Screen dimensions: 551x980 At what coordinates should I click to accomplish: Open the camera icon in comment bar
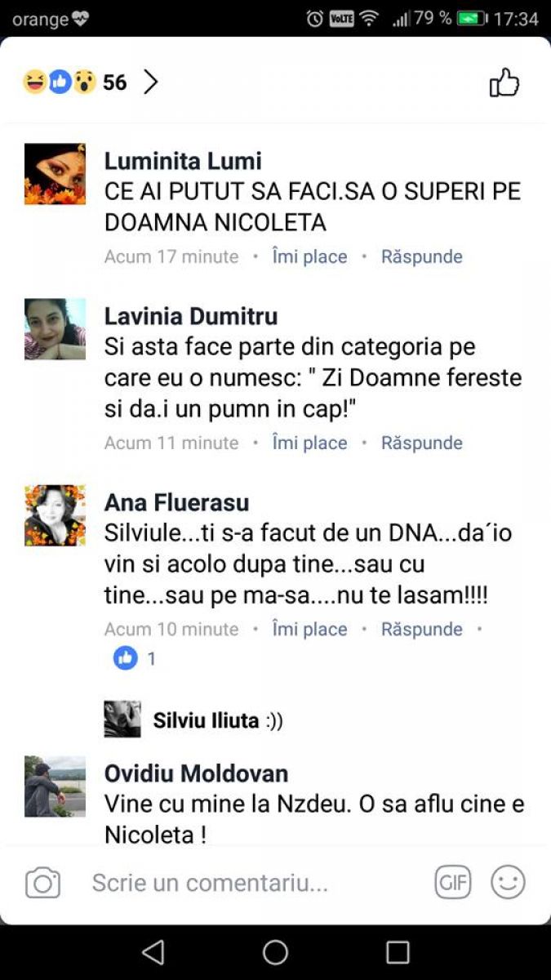[43, 883]
